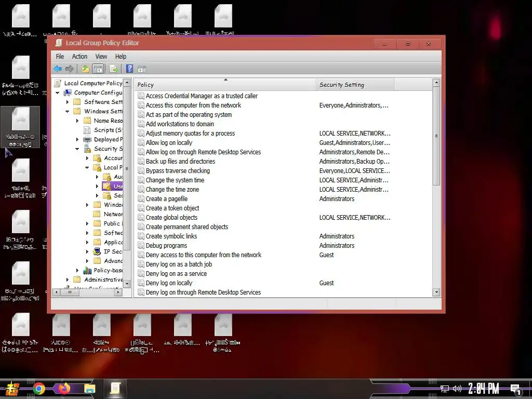Select Allow log on locally policy
Image resolution: width=532 pixels, height=399 pixels.
[169, 143]
